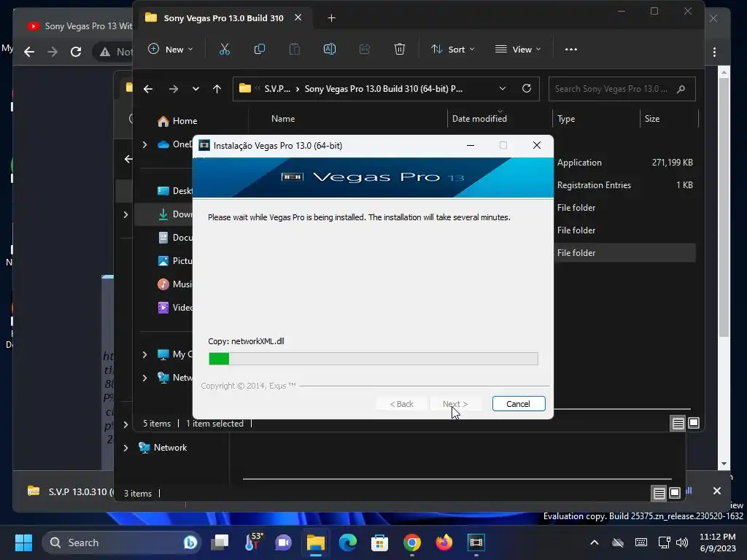
Task: Go forward in File Explorer navigation
Action: 174,89
